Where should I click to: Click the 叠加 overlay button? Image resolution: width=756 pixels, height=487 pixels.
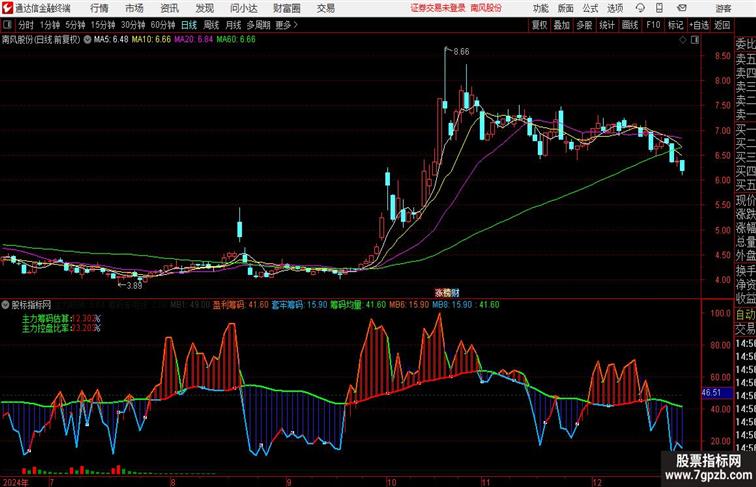tap(561, 25)
